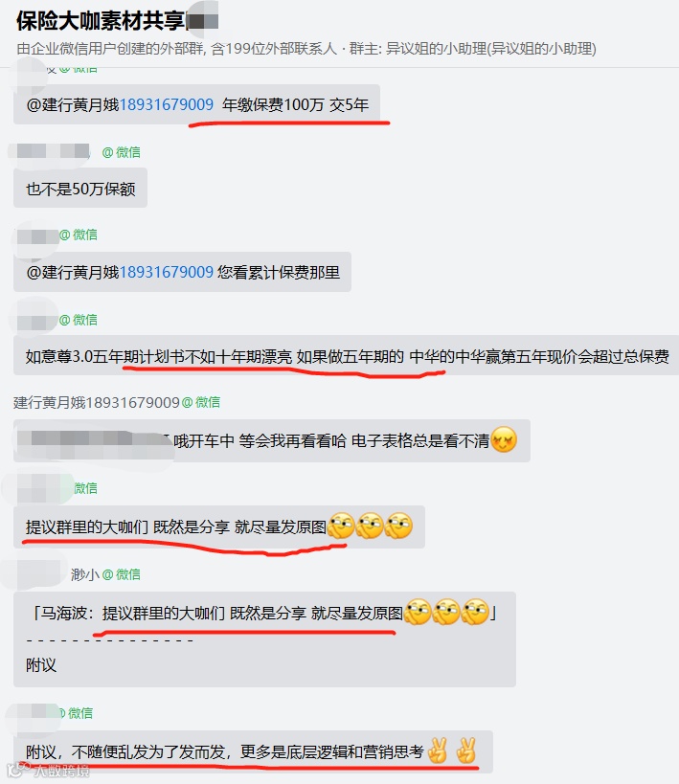
Task: Select the message about 如意尊3.0五年期计划书
Action: [x=348, y=356]
